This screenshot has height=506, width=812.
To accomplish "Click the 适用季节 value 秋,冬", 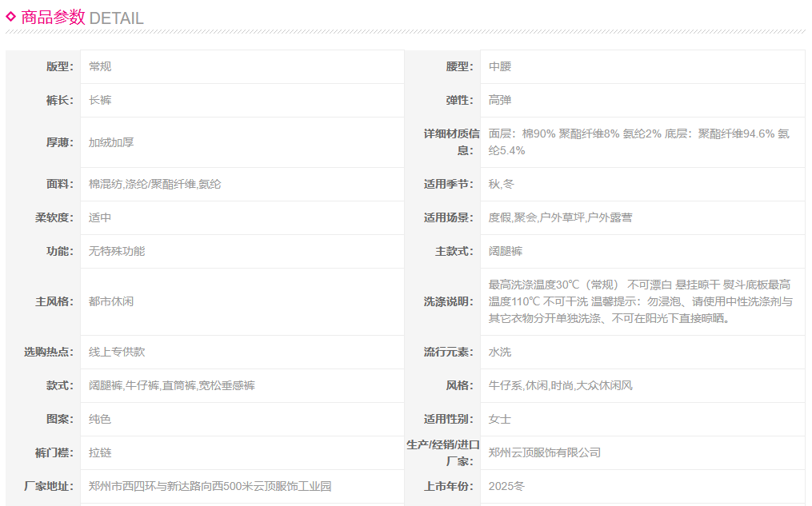I will (502, 184).
